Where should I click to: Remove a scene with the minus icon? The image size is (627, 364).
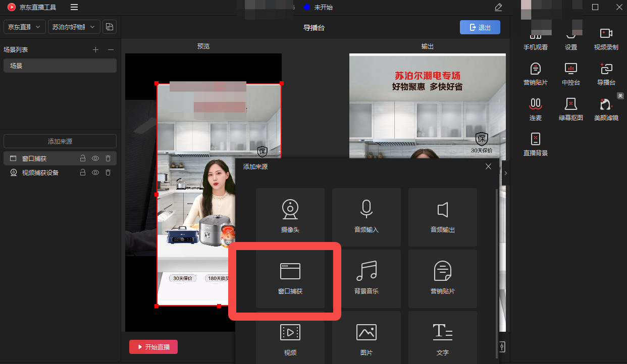[x=111, y=50]
